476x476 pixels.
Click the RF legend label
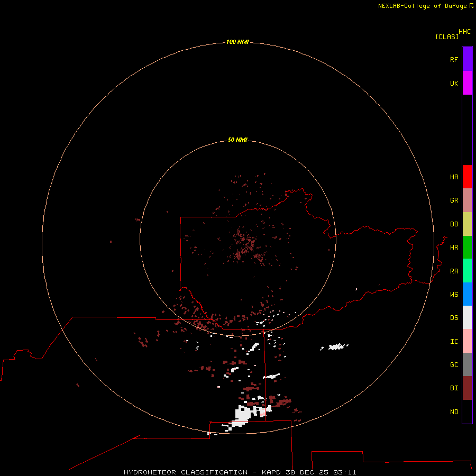point(454,59)
